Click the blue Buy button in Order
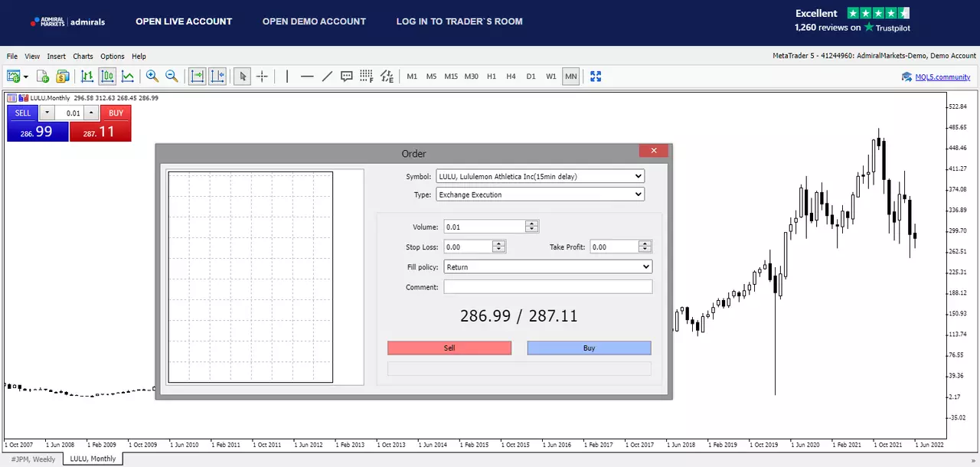Image resolution: width=980 pixels, height=467 pixels. click(x=589, y=348)
